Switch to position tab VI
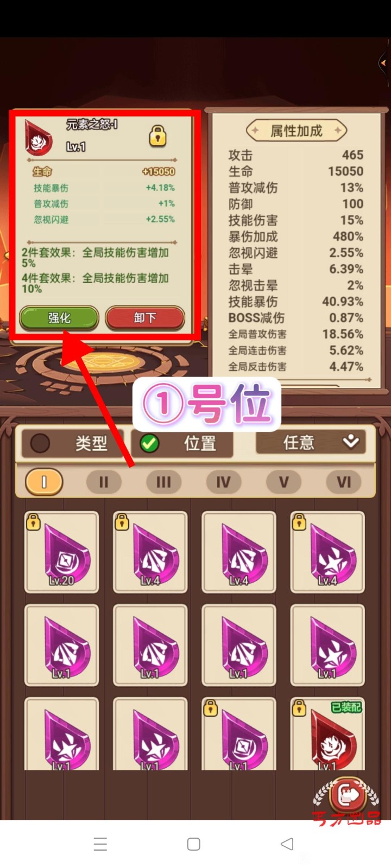The image size is (391, 868). point(344,482)
